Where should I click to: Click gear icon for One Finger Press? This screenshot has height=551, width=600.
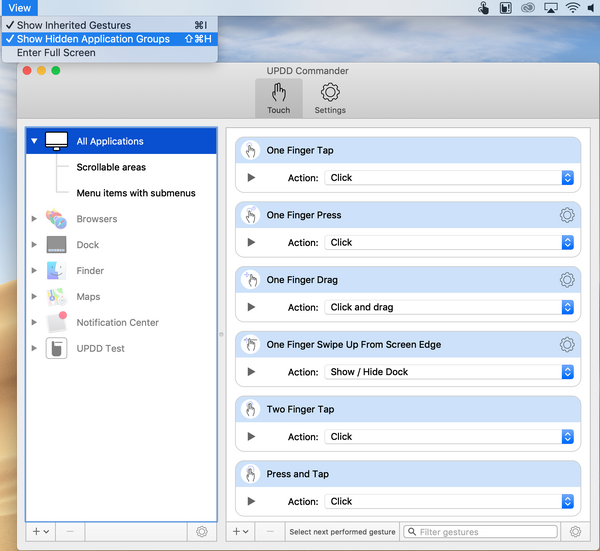click(567, 215)
